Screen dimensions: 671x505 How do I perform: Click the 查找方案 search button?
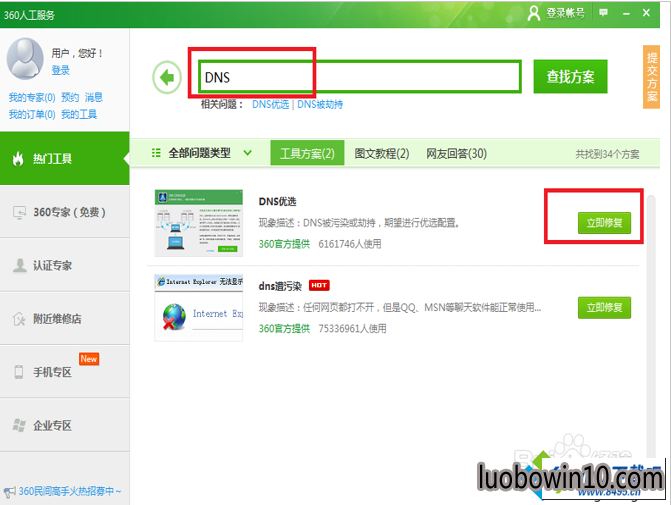(570, 77)
